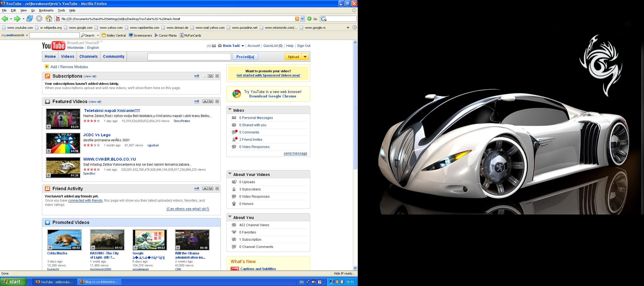Open Cursor Mania toolbar item
The height and width of the screenshot is (286, 644).
pyautogui.click(x=165, y=35)
